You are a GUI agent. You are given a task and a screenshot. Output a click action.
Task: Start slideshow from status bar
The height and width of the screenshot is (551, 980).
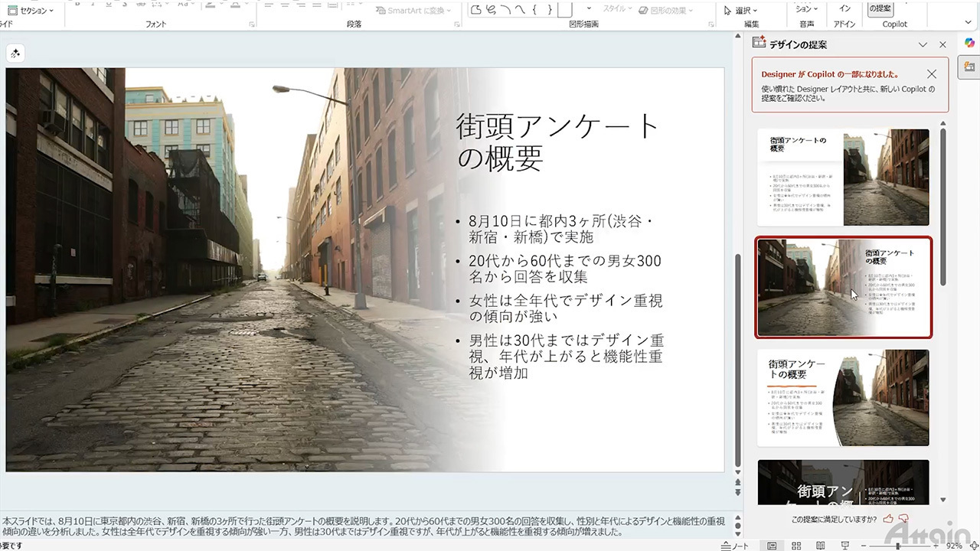coord(844,546)
